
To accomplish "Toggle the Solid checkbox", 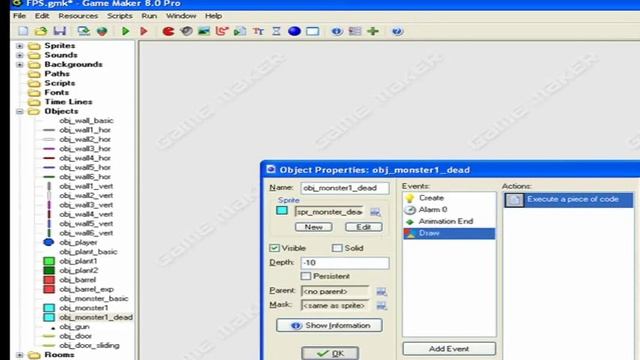I will 337,248.
